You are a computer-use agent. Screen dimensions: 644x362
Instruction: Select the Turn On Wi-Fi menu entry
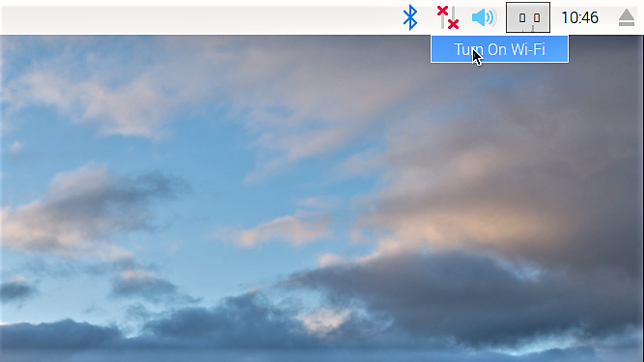499,49
